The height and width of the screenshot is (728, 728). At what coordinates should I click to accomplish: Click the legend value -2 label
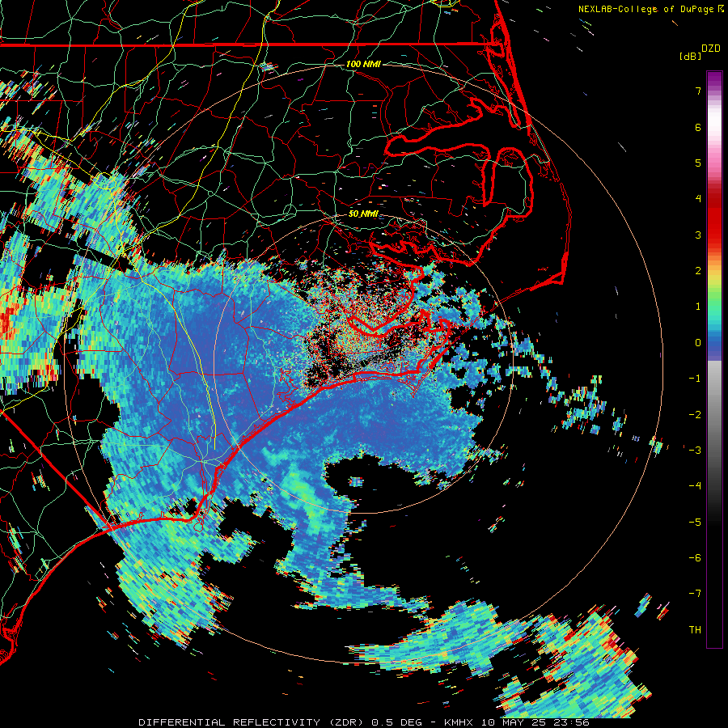click(695, 415)
